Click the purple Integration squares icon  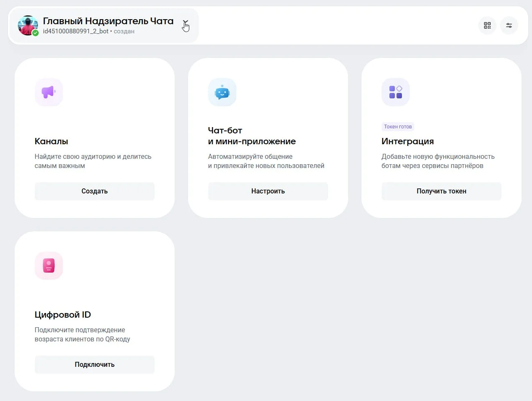pyautogui.click(x=396, y=92)
